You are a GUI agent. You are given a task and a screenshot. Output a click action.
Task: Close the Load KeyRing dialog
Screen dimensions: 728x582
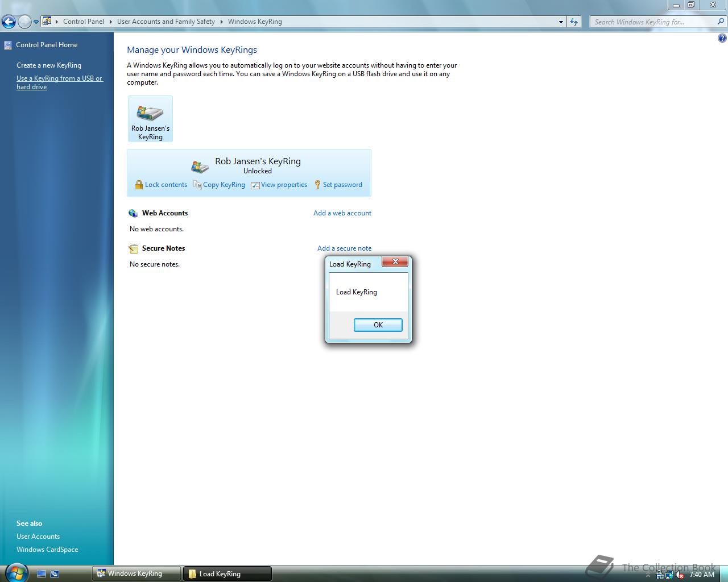coord(395,261)
